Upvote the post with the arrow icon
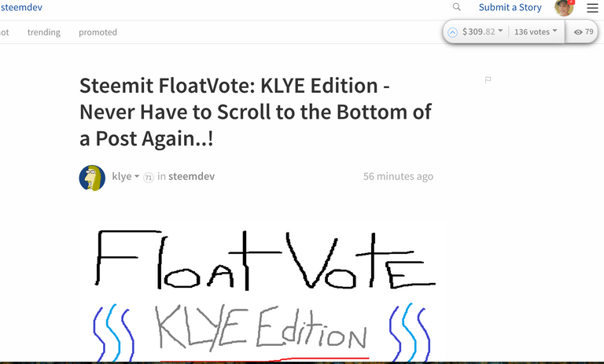Screen dimensions: 604x364 point(453,32)
